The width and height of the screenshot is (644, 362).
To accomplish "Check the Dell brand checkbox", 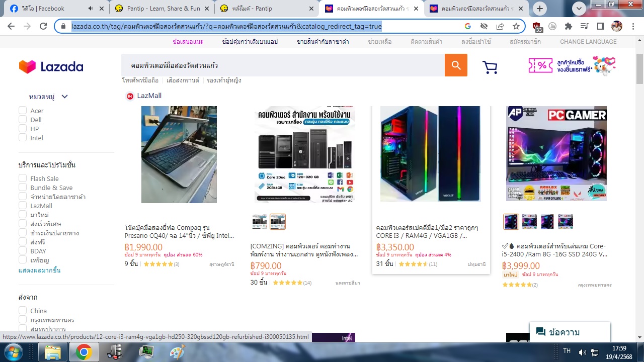I will tap(23, 120).
